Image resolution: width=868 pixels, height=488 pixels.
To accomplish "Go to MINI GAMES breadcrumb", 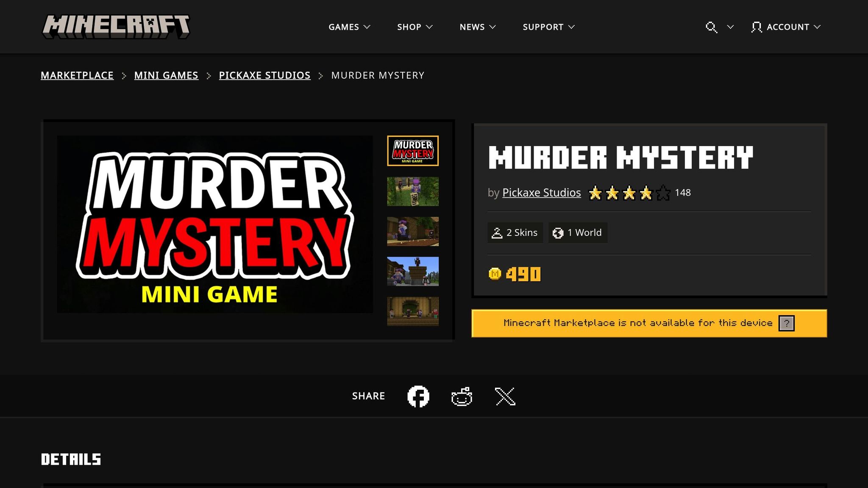I will pyautogui.click(x=166, y=75).
